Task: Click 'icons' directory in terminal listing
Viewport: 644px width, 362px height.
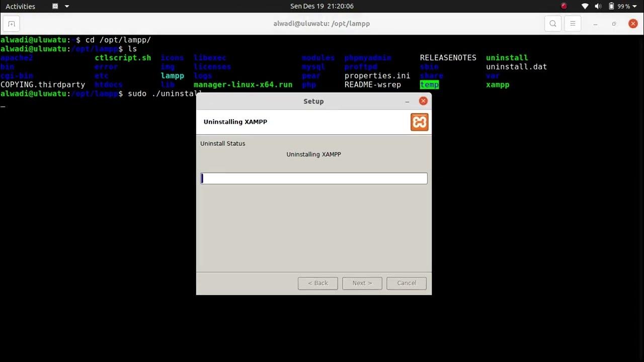Action: (173, 58)
